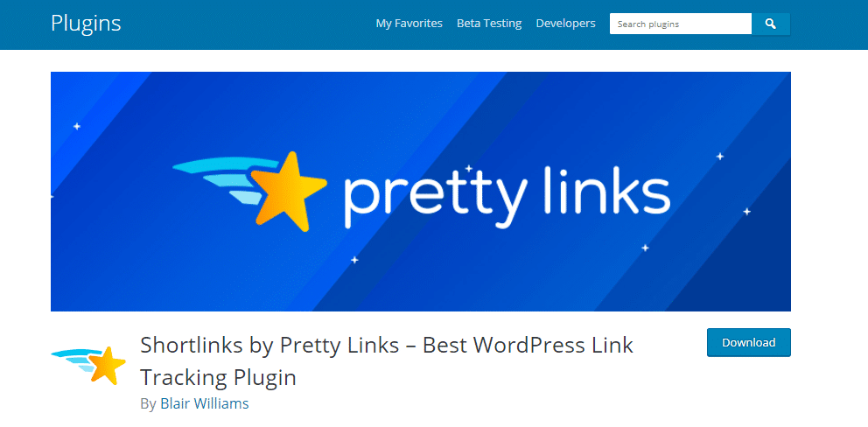868x427 pixels.
Task: Focus the Search plugins input field
Action: point(681,24)
